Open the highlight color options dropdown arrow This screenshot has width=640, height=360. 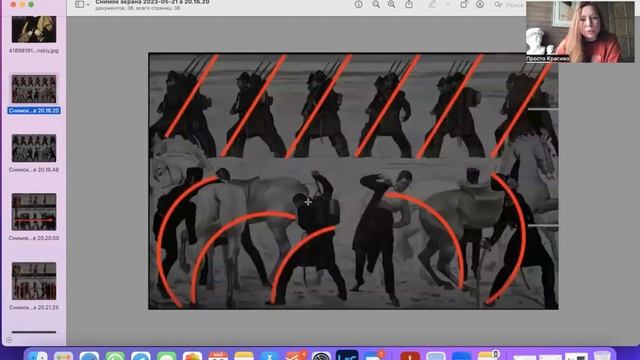coord(447,4)
